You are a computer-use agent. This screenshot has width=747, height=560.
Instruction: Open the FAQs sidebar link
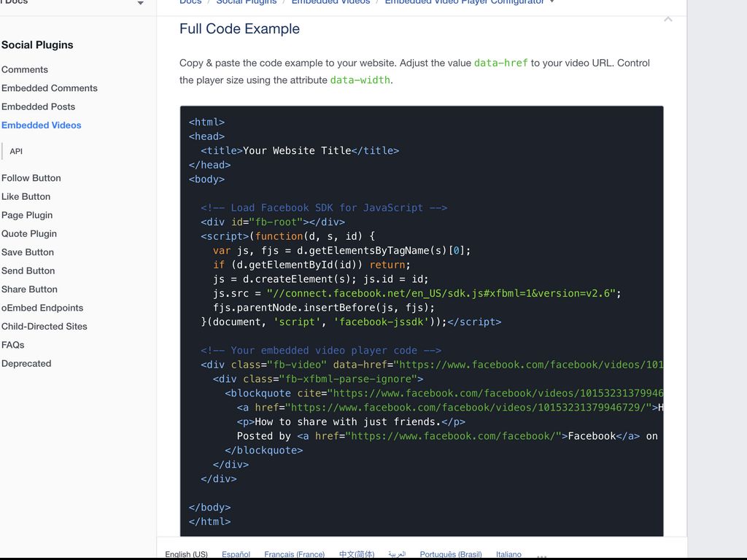tap(13, 345)
